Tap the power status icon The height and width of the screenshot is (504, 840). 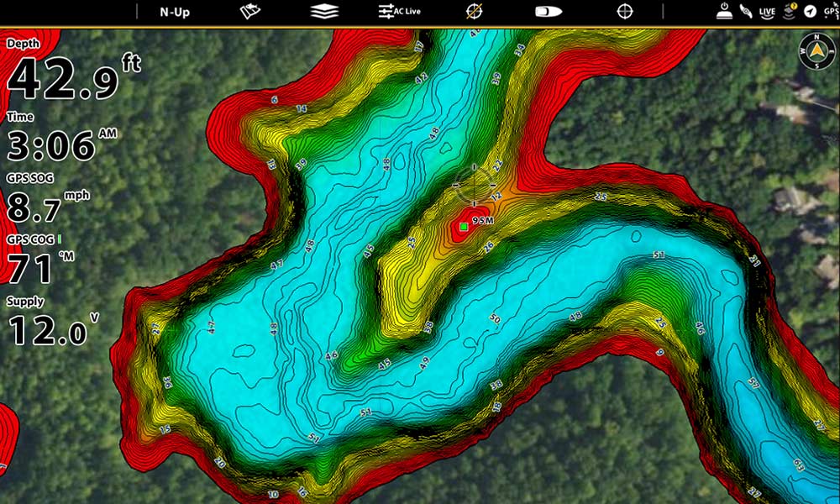click(724, 11)
